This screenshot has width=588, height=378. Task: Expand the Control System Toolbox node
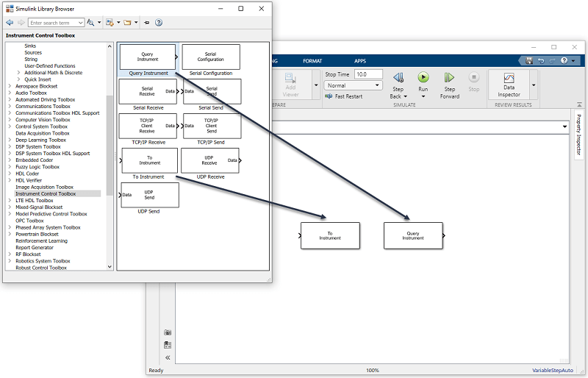10,126
